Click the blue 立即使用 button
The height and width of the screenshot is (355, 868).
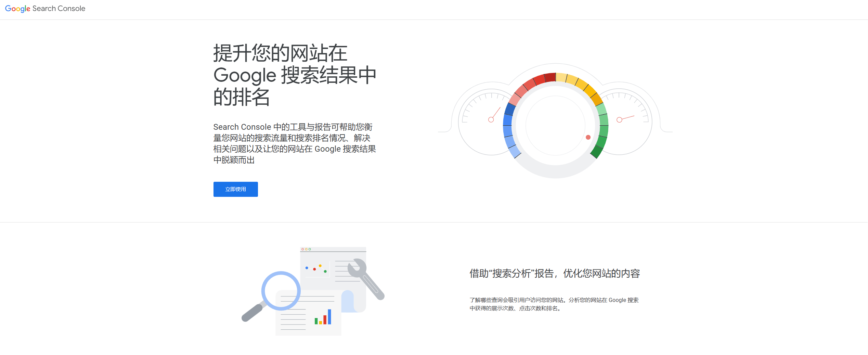click(x=235, y=189)
